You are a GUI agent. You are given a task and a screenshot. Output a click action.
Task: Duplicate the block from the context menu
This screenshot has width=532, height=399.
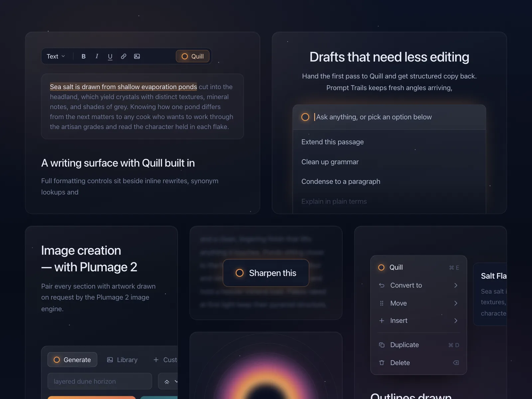pyautogui.click(x=419, y=345)
